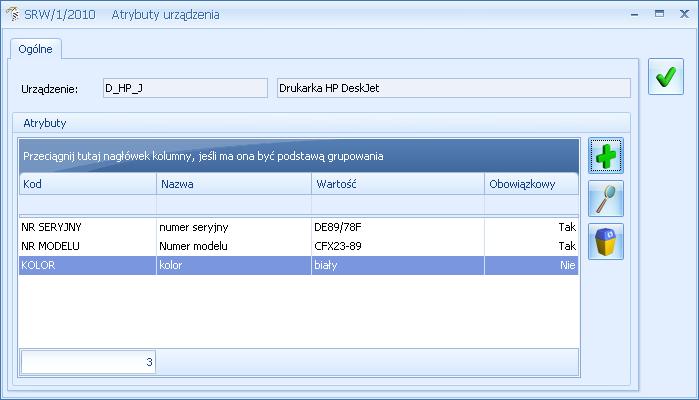This screenshot has width=699, height=400.
Task: Click the Drukarka HP DeskJet name field
Action: click(x=454, y=88)
